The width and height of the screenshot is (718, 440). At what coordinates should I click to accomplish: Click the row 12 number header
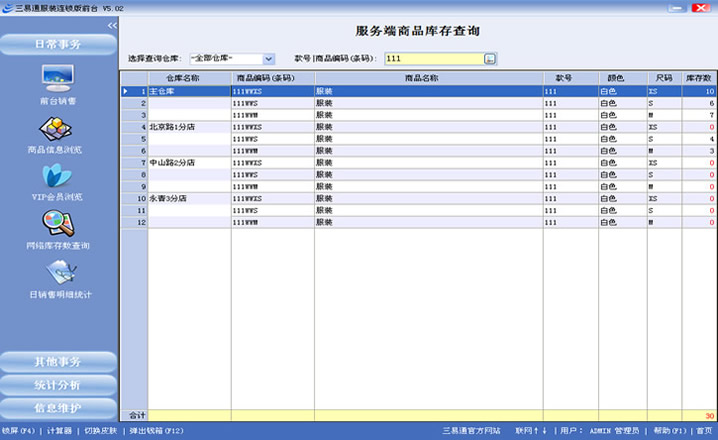(x=134, y=222)
